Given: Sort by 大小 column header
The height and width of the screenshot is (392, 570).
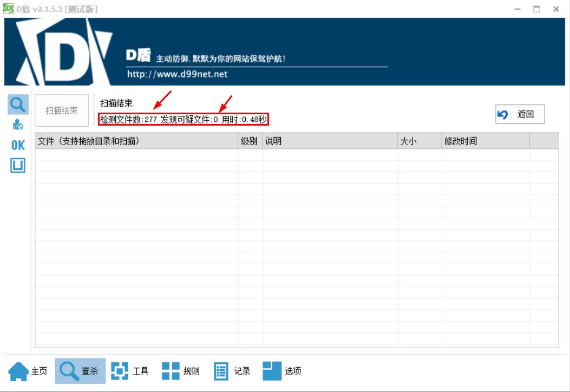Looking at the screenshot, I should tap(420, 141).
